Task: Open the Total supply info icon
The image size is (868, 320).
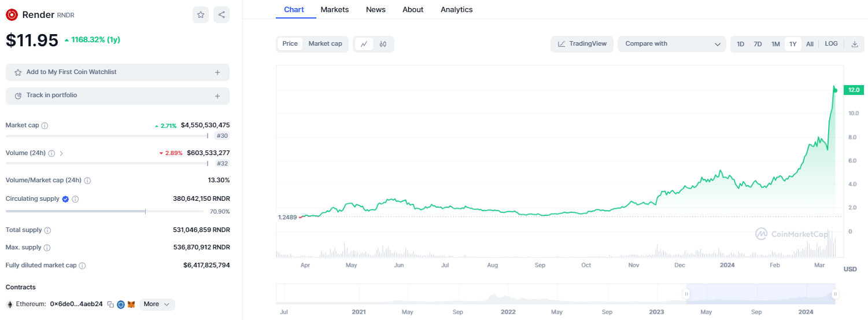Action: (47, 230)
